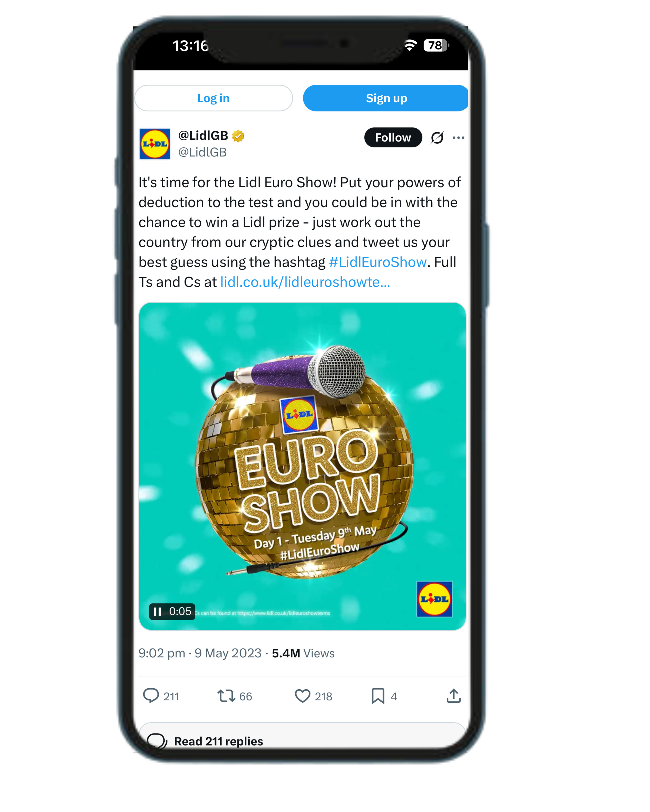Open the gold disco ball Euro Show video
This screenshot has height=812, width=650.
[x=302, y=466]
